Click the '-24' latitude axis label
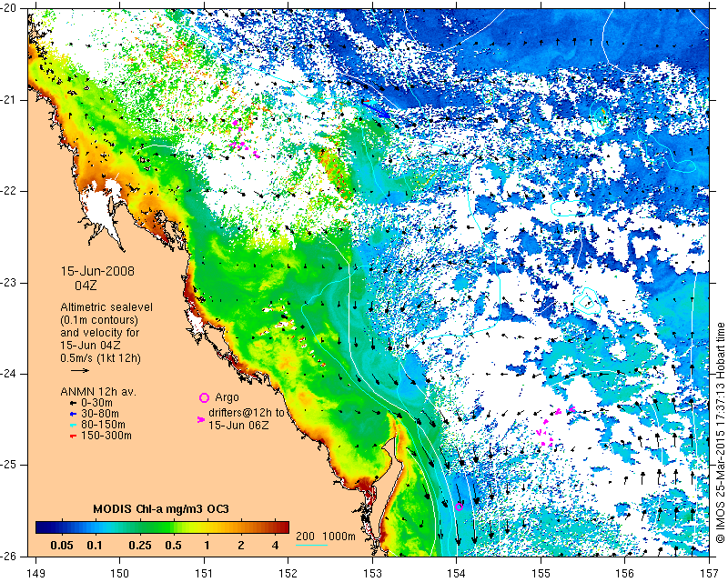Image resolution: width=728 pixels, height=582 pixels. (8, 374)
